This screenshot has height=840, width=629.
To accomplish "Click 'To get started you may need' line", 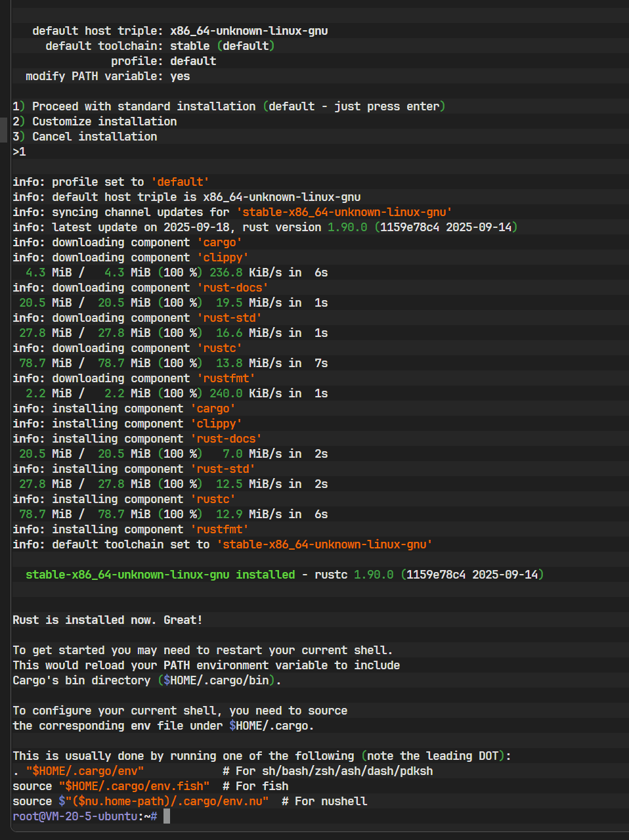I will click(x=203, y=650).
